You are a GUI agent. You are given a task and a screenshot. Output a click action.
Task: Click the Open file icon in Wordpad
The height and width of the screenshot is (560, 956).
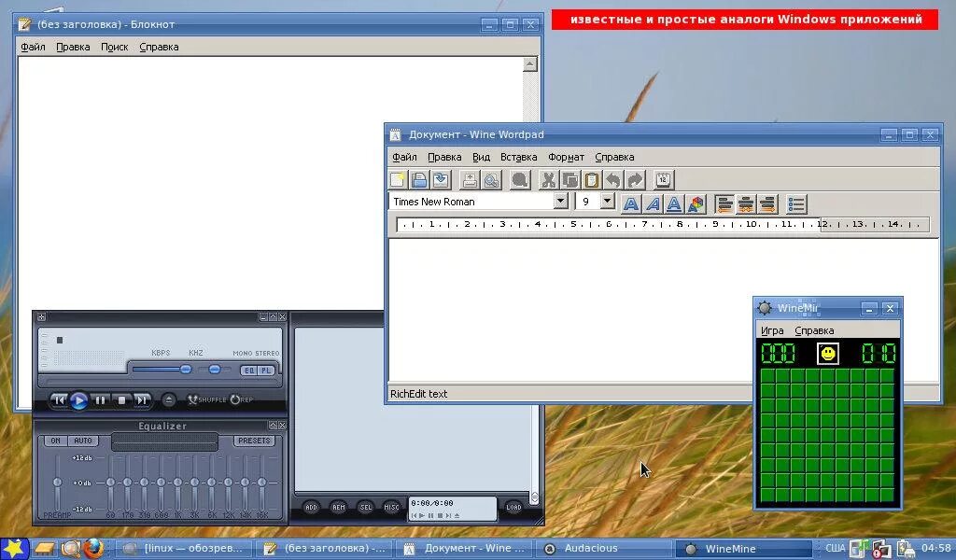(419, 180)
